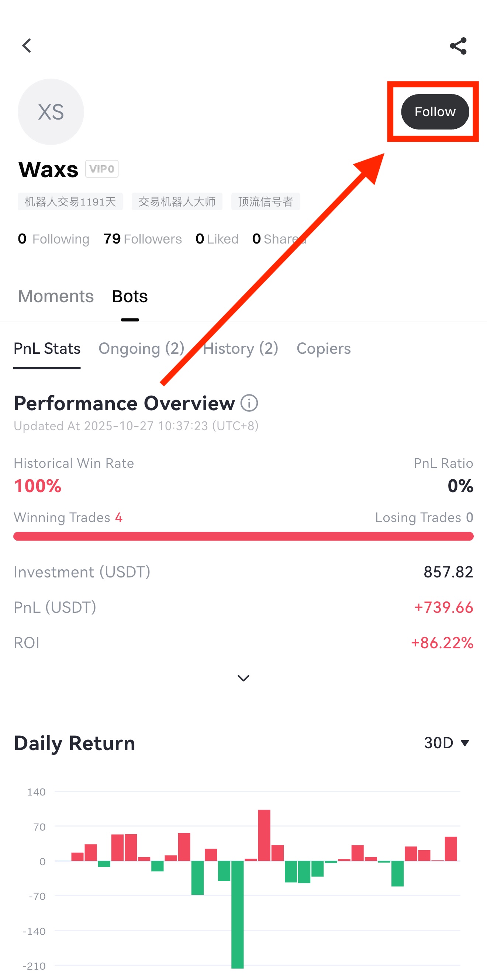Tap the 0 Liked count
This screenshot has width=487, height=980.
tap(217, 239)
